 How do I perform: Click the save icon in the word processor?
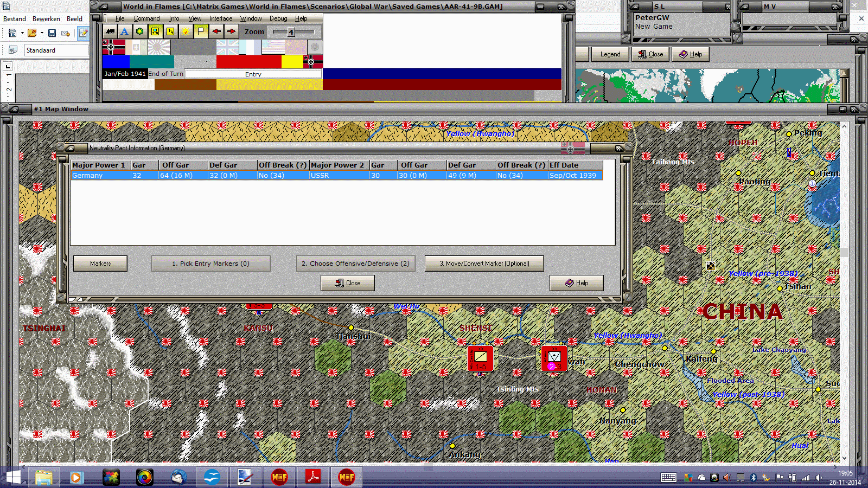tap(52, 33)
